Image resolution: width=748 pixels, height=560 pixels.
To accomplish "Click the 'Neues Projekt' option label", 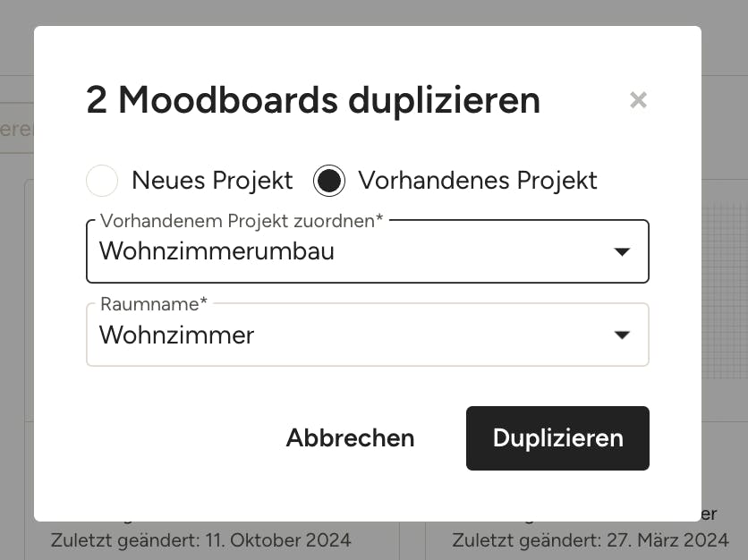I will [x=212, y=181].
